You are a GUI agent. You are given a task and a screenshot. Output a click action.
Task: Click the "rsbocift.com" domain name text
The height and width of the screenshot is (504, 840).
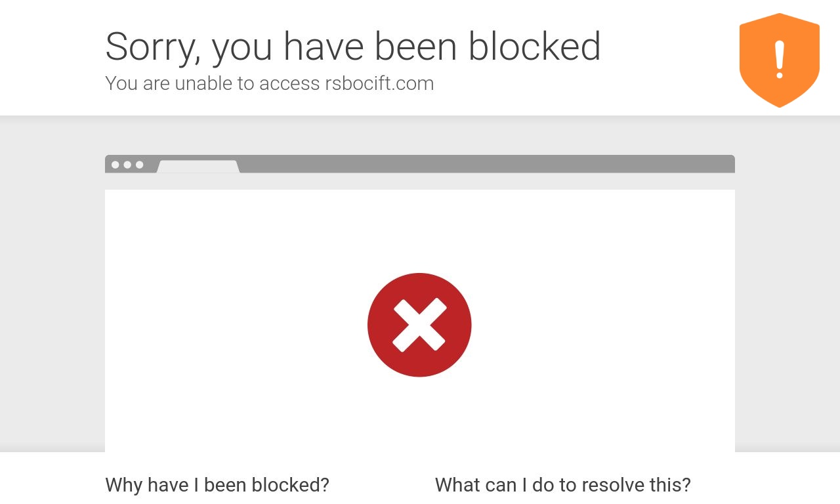coord(379,83)
